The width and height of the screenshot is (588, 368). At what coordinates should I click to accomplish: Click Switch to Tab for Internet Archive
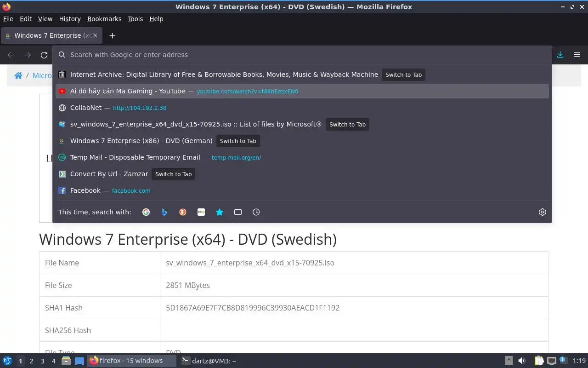[403, 75]
